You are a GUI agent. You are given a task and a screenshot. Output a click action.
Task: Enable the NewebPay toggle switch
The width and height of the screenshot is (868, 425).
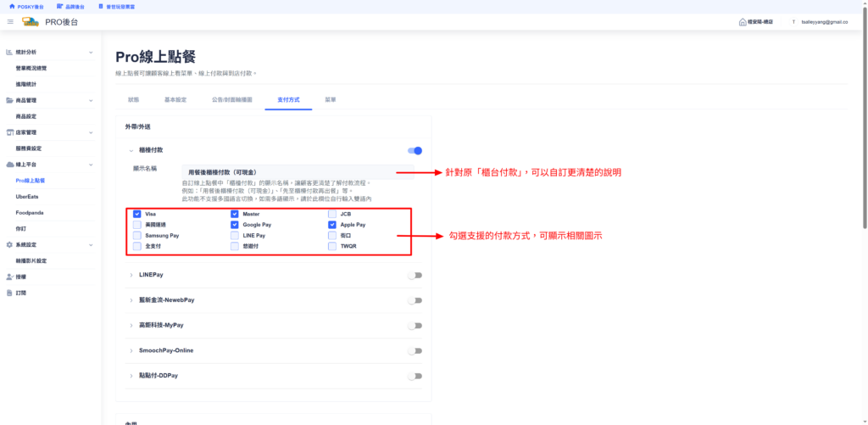point(415,300)
